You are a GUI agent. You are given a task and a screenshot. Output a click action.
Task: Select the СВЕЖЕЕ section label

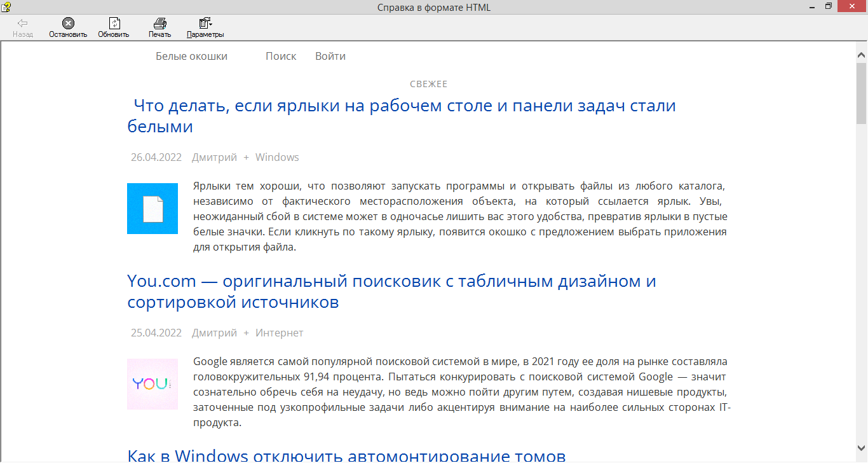pos(429,84)
